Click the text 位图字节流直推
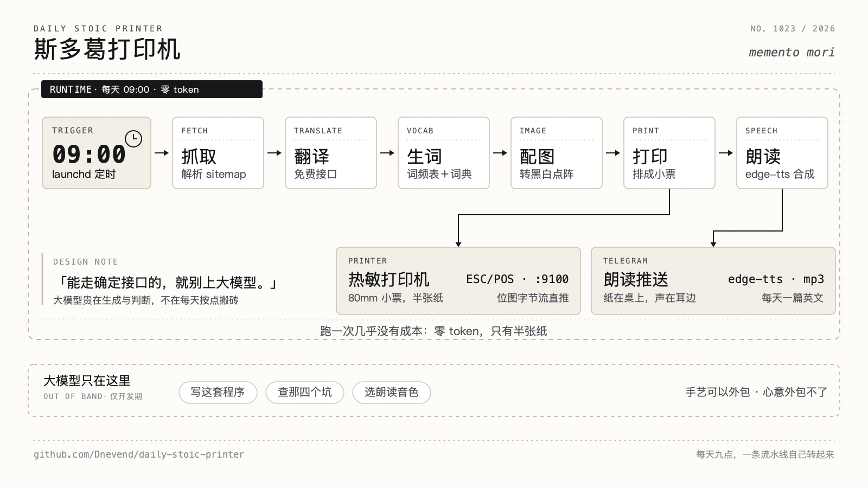Image resolution: width=868 pixels, height=488 pixels. pyautogui.click(x=533, y=298)
